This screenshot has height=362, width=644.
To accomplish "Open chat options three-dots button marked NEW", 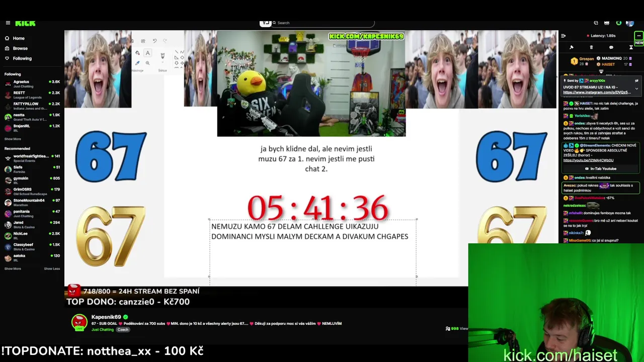I will (638, 36).
